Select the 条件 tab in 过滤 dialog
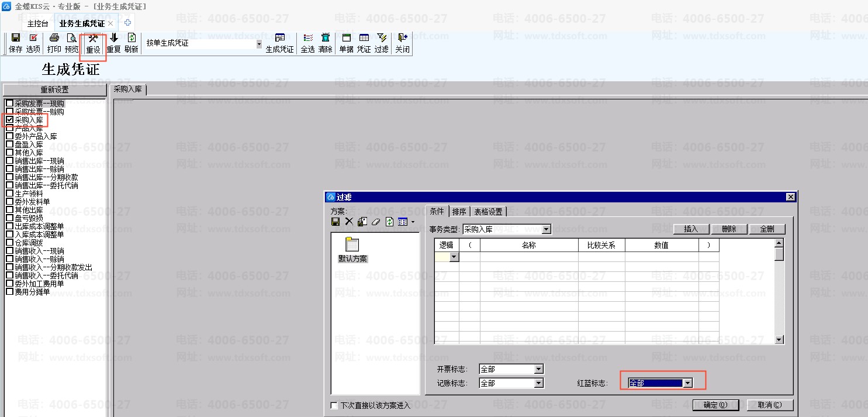868x417 pixels. click(437, 211)
